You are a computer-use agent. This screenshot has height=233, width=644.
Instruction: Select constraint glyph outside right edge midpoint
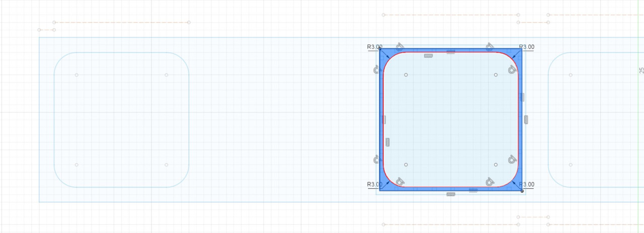[526, 119]
